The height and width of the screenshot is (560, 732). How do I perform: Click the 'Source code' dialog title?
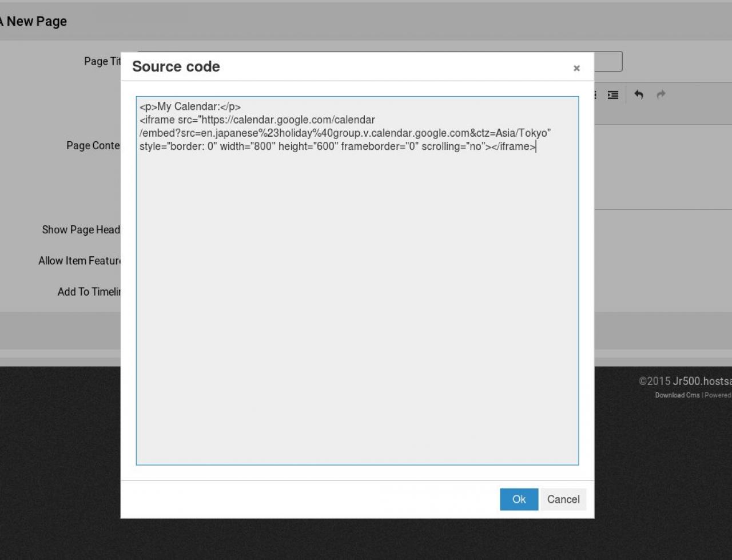[x=176, y=67]
